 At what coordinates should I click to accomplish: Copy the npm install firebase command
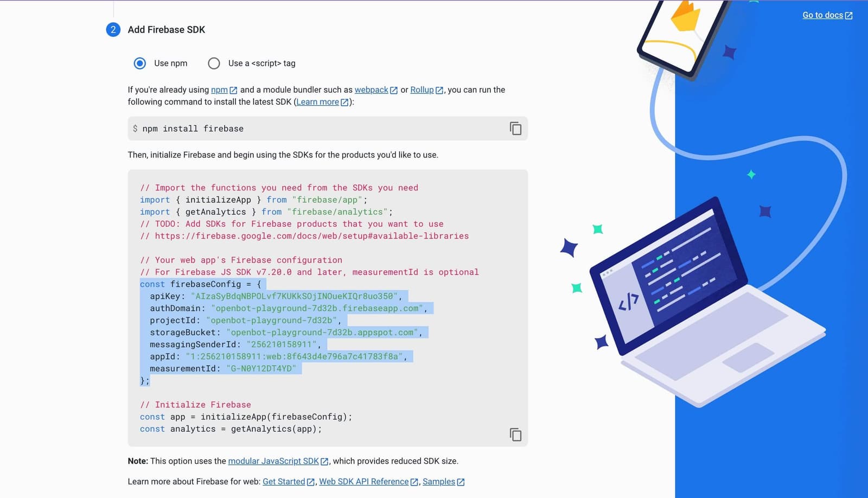tap(515, 129)
